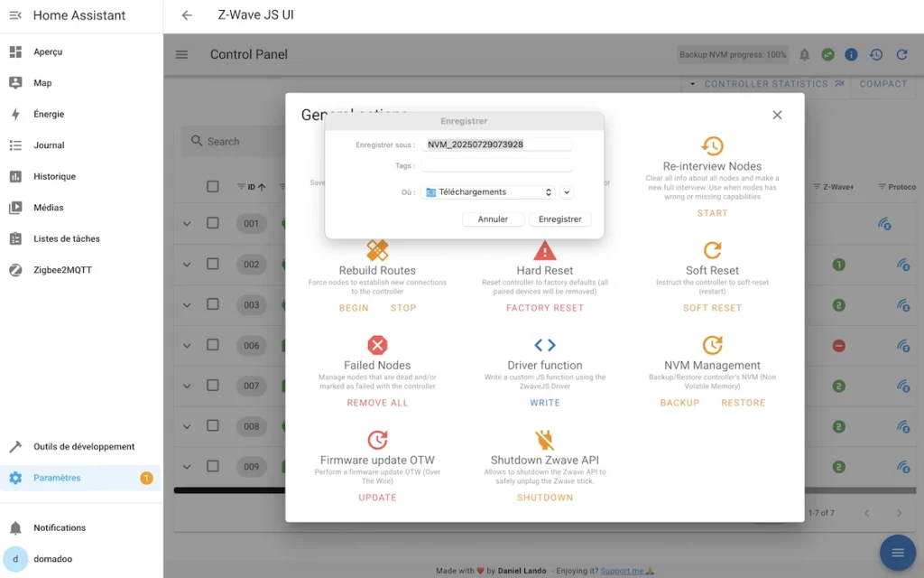Expand the save dialog with chevron button
This screenshot has width=924, height=578.
tap(567, 192)
